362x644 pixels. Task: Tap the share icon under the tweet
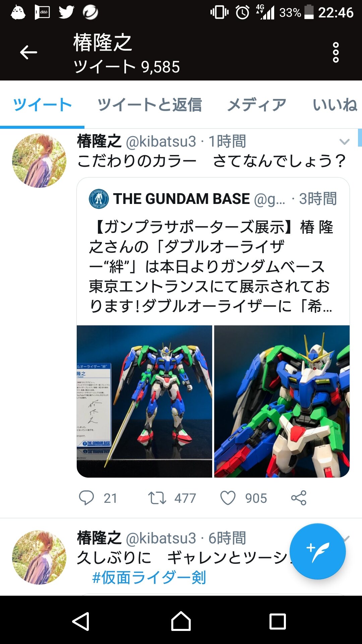tap(299, 498)
